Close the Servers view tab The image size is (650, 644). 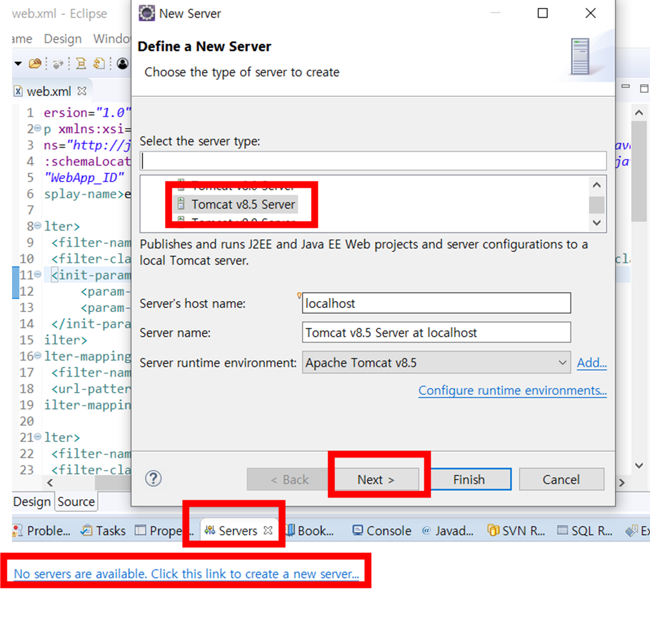click(x=268, y=530)
